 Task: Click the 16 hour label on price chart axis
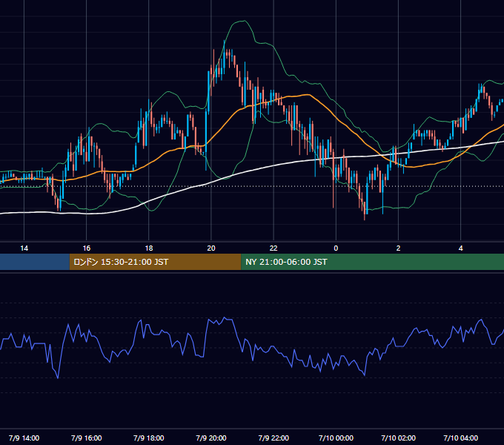(x=87, y=248)
